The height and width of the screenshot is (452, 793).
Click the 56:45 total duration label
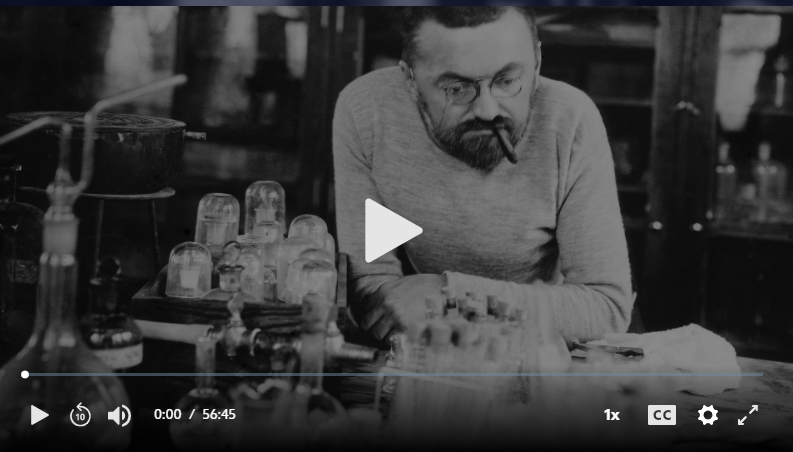pyautogui.click(x=219, y=415)
